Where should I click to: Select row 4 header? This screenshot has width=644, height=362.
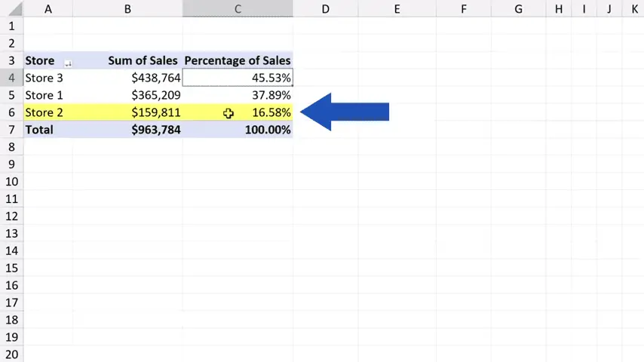tap(11, 78)
